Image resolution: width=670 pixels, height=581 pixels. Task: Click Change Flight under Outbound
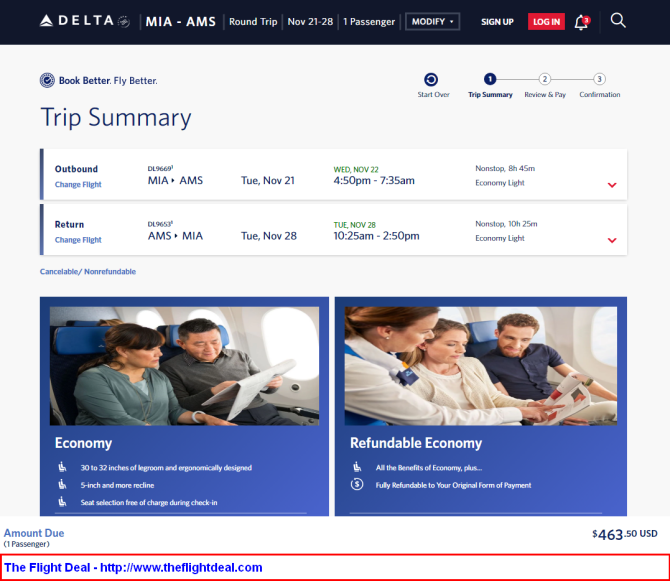click(78, 185)
